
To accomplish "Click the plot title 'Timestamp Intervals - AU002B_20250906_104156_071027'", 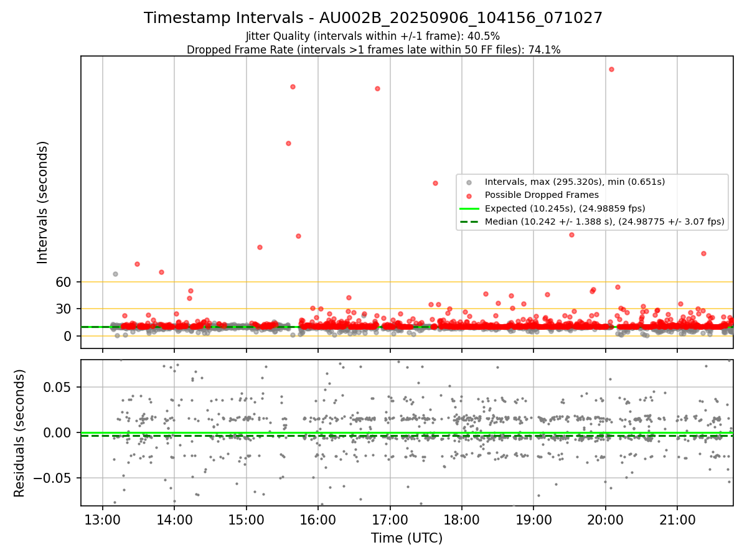I will tap(373, 18).
